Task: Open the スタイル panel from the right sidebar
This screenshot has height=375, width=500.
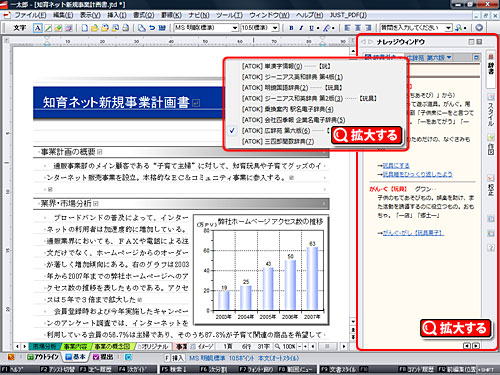Action: [x=491, y=110]
